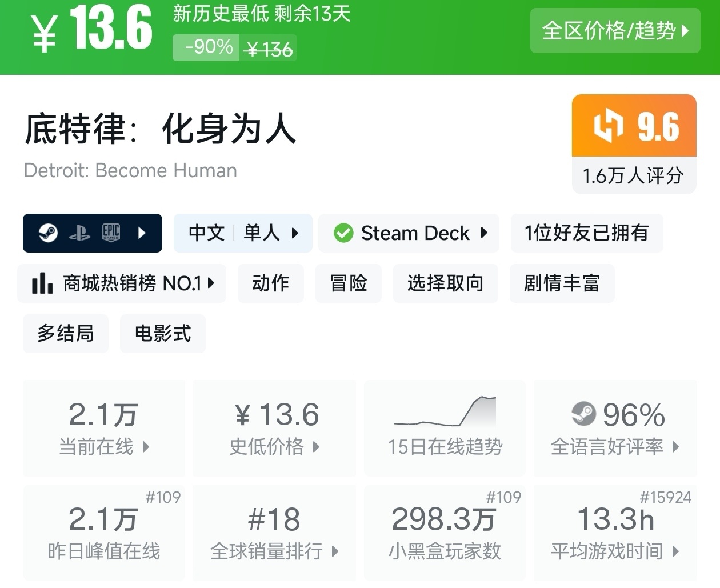
Task: Click the Steam platform icon
Action: (x=48, y=233)
